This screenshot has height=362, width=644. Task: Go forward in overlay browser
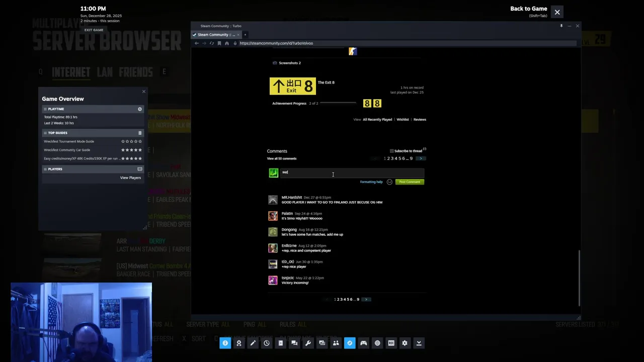pyautogui.click(x=204, y=43)
